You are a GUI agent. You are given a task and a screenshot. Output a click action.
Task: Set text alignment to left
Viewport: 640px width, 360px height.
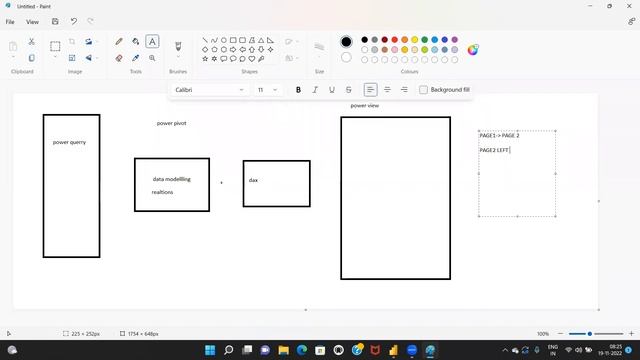370,90
